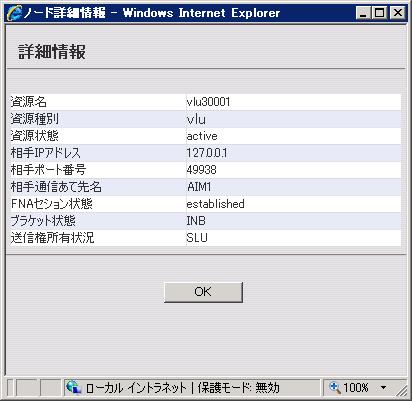The height and width of the screenshot is (401, 412).
Task: Click the 資源種別 label
Action: pos(35,119)
